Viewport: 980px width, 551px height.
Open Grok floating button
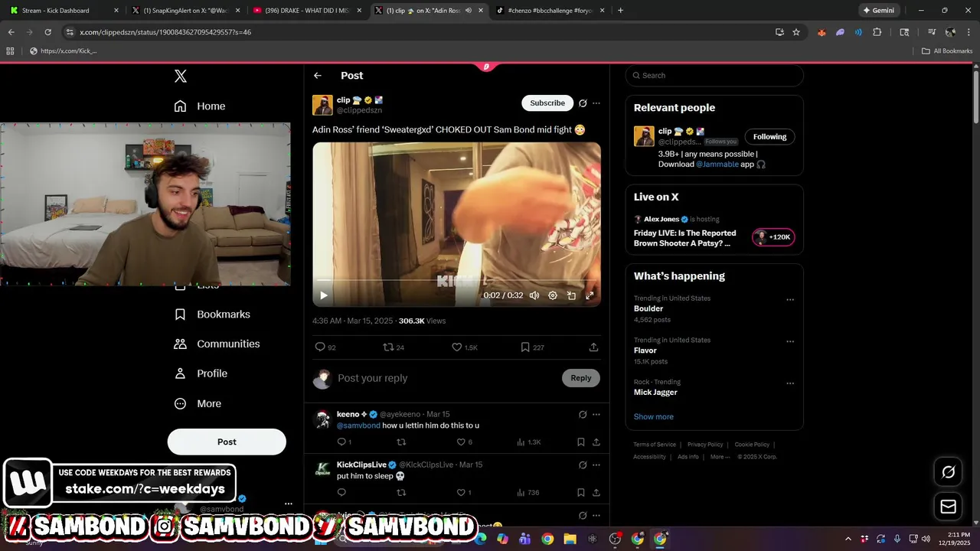949,472
